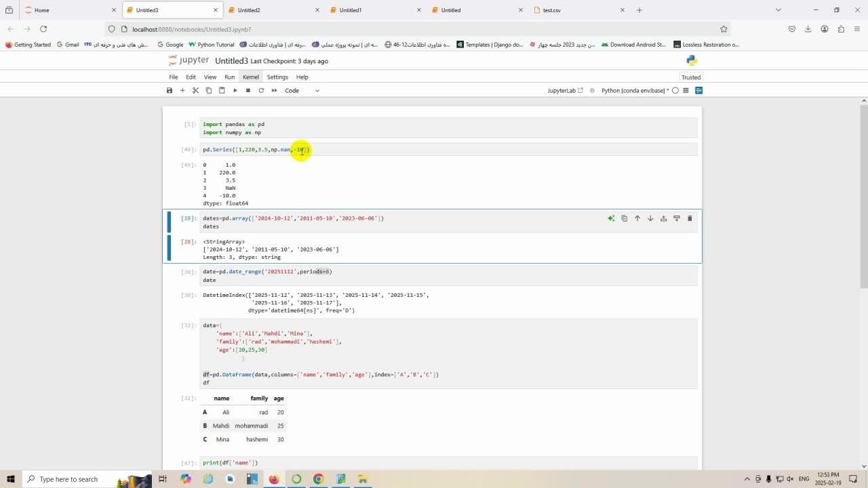Duplicate the active cell using the copy icon

(624, 218)
